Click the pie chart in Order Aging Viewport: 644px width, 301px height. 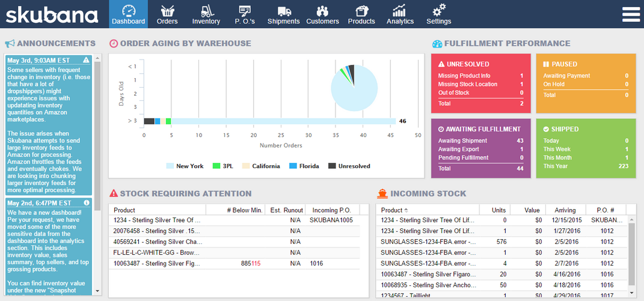tap(354, 88)
